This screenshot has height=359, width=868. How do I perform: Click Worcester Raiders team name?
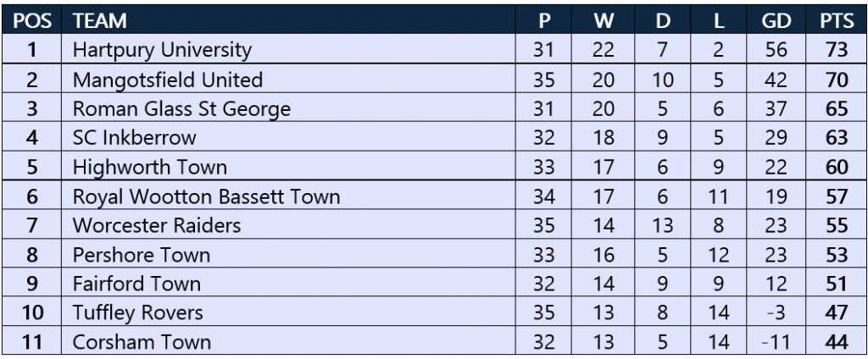pyautogui.click(x=157, y=227)
